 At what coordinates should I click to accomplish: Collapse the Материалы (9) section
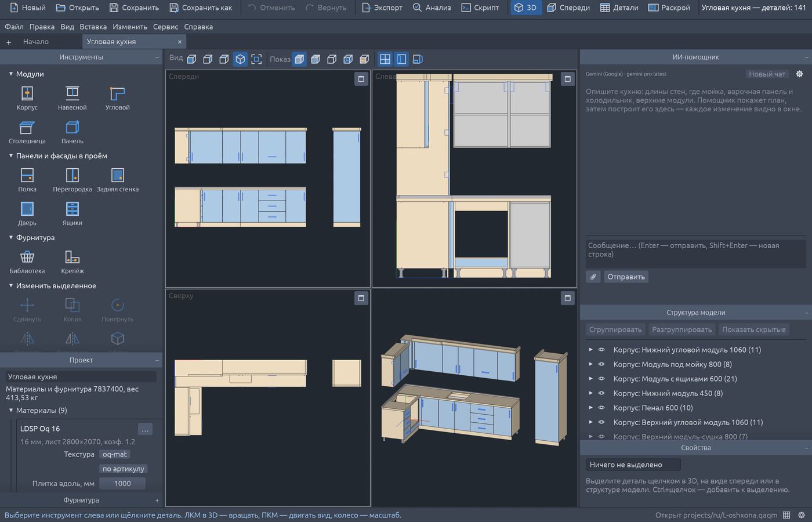[x=10, y=410]
